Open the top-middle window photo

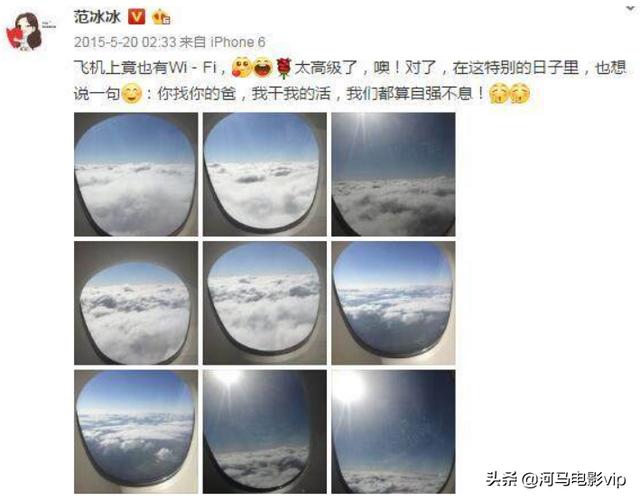click(x=265, y=174)
